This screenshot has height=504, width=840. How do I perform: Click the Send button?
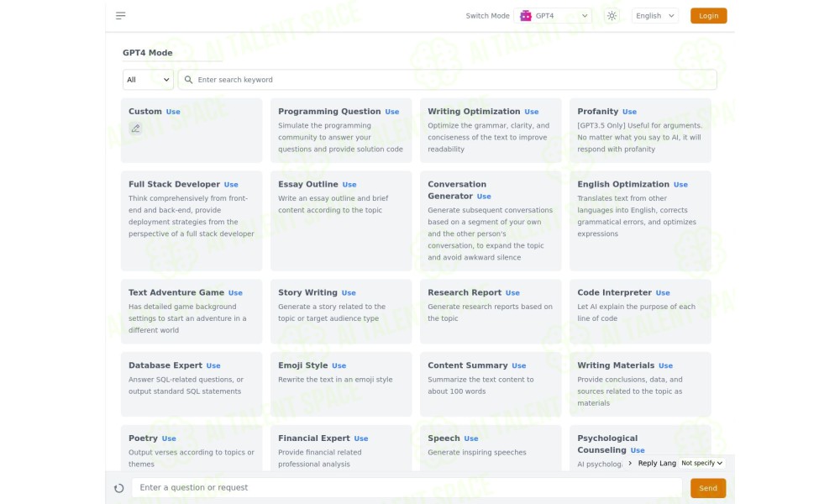point(707,488)
